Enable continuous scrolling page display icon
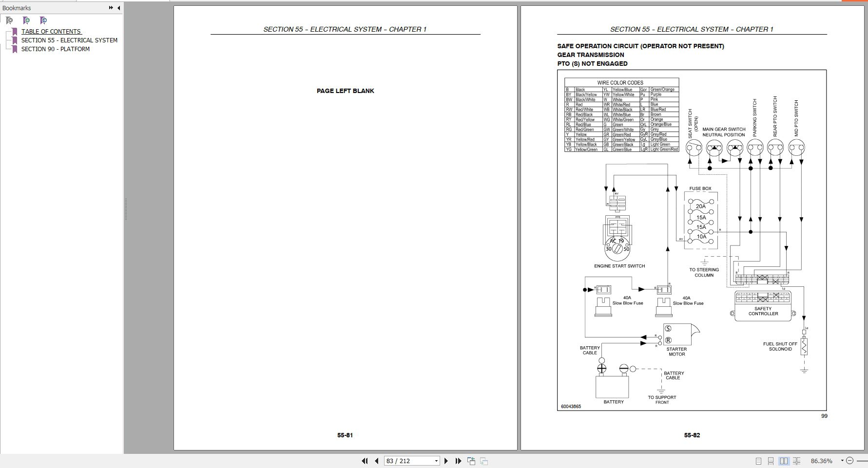The height and width of the screenshot is (468, 868). 771,461
